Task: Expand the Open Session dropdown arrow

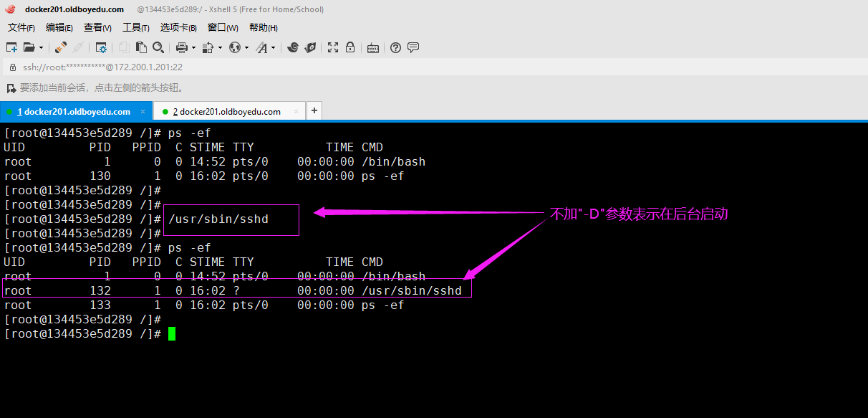Action: [x=41, y=48]
